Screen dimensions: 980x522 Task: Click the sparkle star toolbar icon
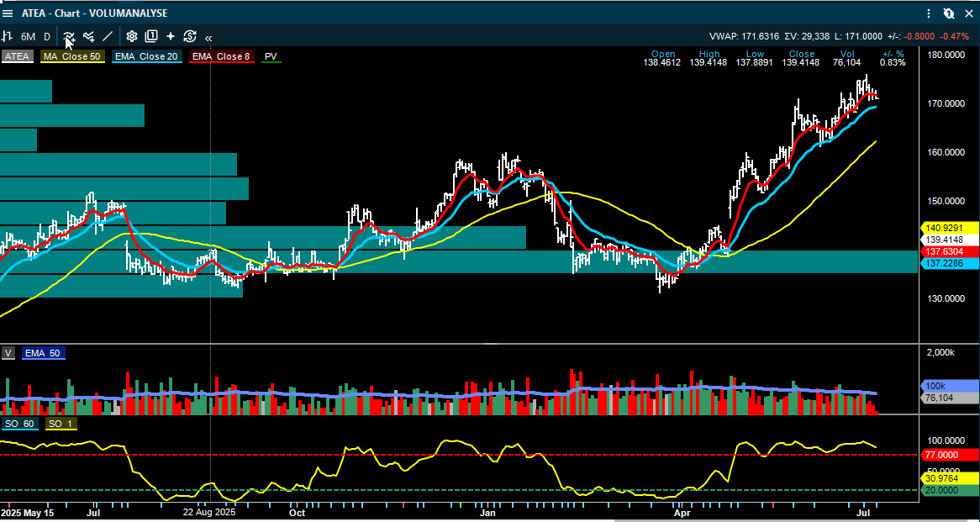[171, 37]
